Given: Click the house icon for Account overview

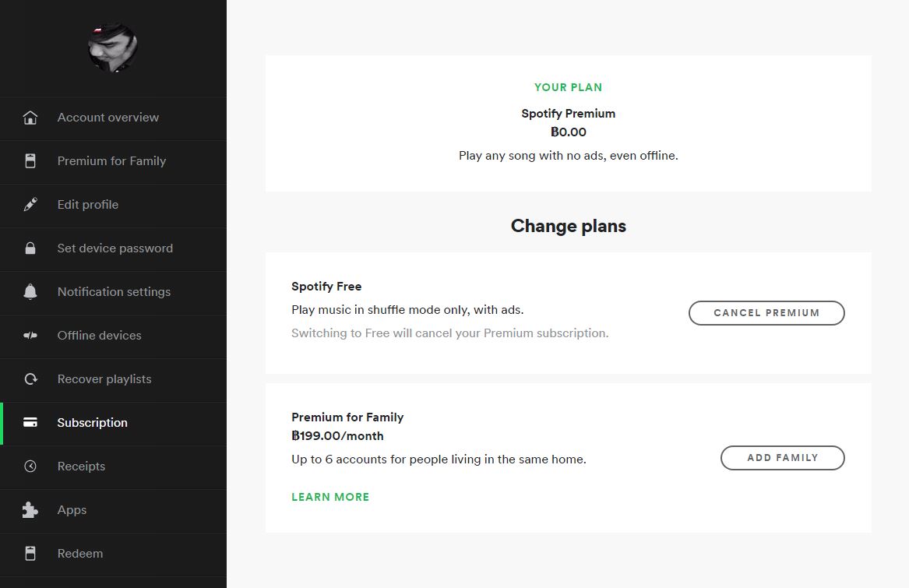Looking at the screenshot, I should coord(30,118).
